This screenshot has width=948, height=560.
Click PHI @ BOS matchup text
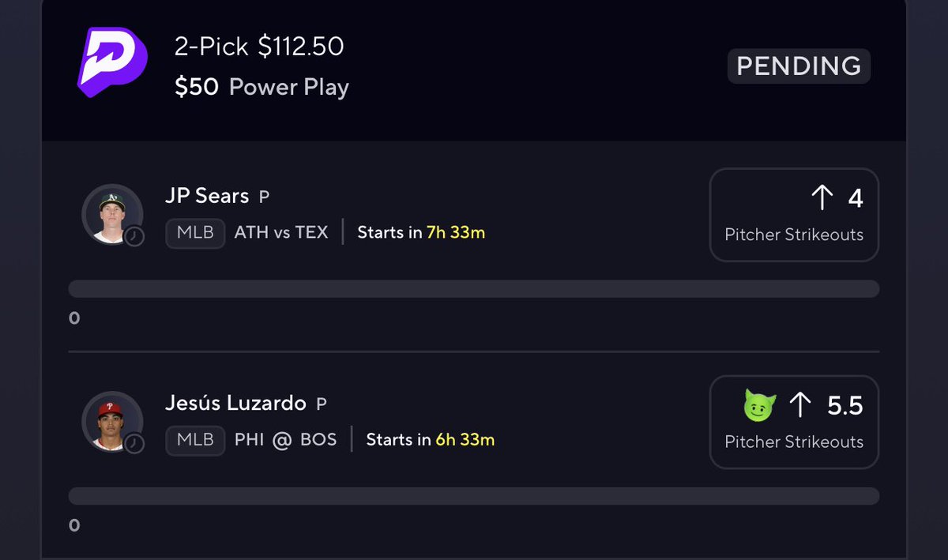286,440
